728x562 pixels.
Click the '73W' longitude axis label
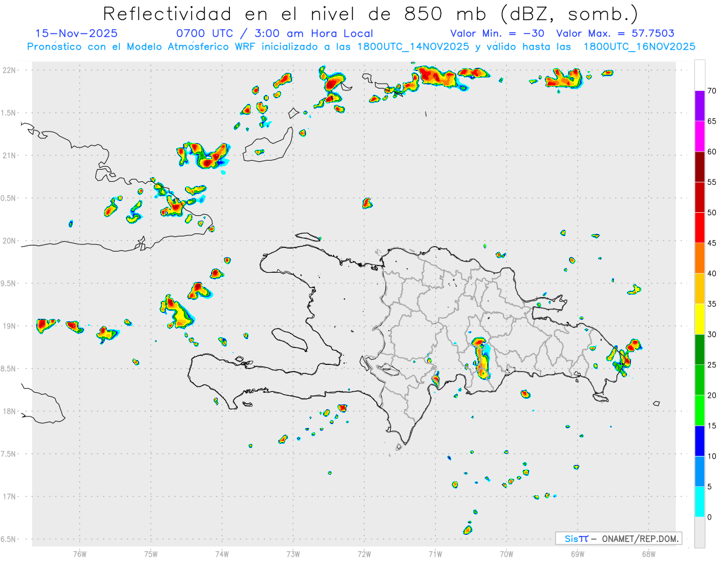[293, 554]
